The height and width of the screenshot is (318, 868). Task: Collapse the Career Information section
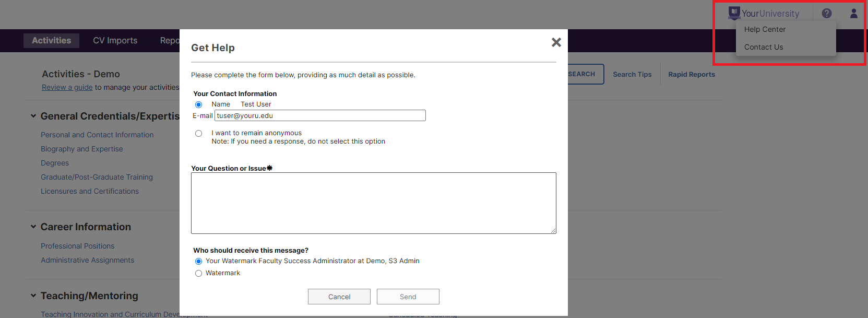33,227
